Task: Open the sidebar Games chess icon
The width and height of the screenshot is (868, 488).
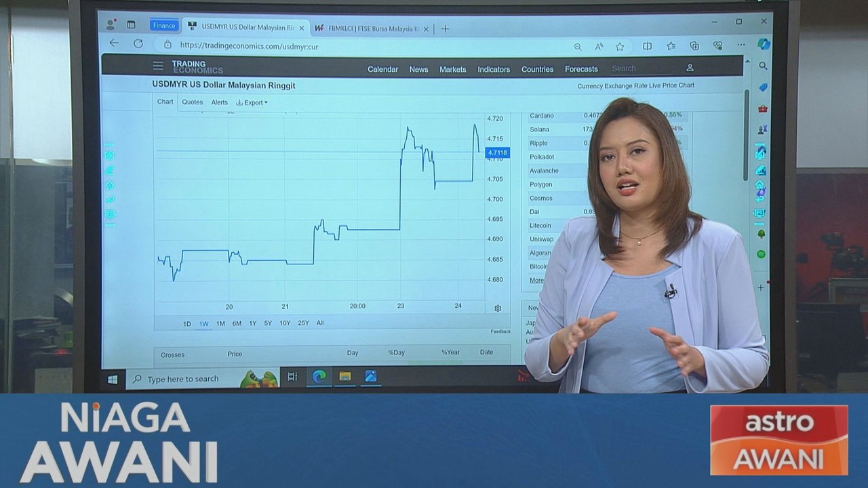Action: 763,129
